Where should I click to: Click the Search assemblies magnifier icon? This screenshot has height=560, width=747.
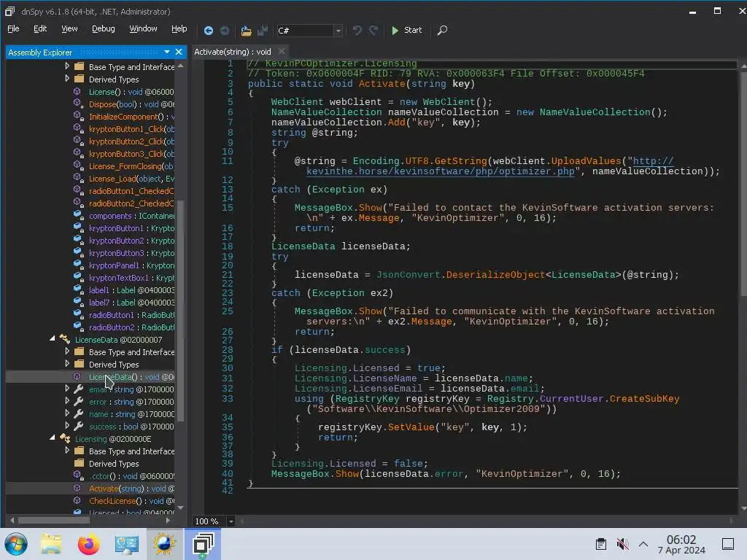[442, 30]
